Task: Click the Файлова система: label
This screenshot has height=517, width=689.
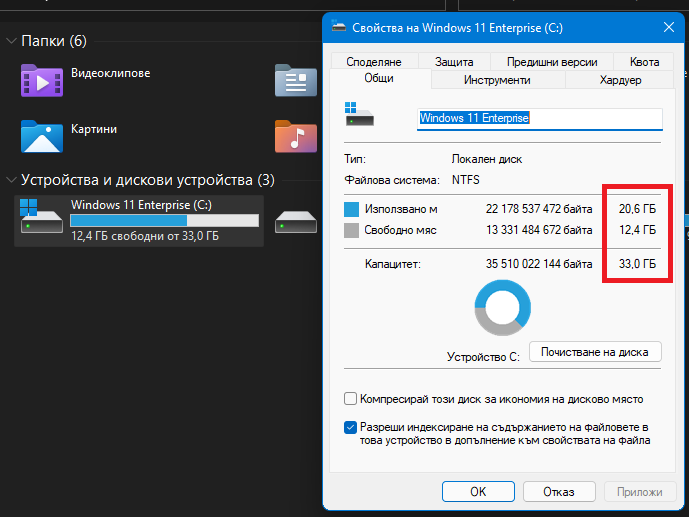Action: click(x=392, y=180)
